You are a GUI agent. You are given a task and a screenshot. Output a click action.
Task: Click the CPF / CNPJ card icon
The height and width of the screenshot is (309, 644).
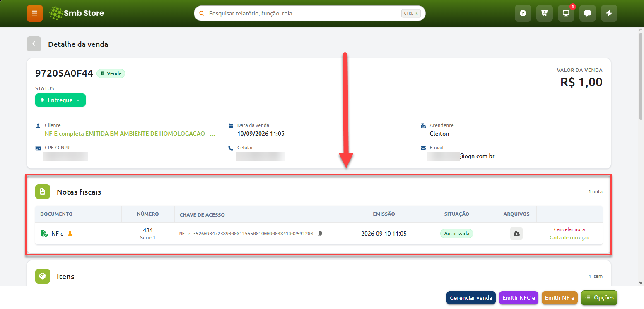tap(38, 148)
